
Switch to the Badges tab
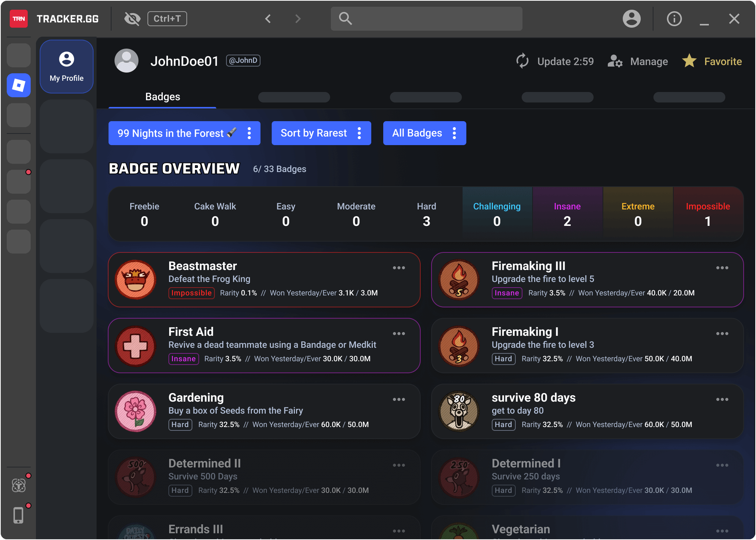tap(162, 97)
